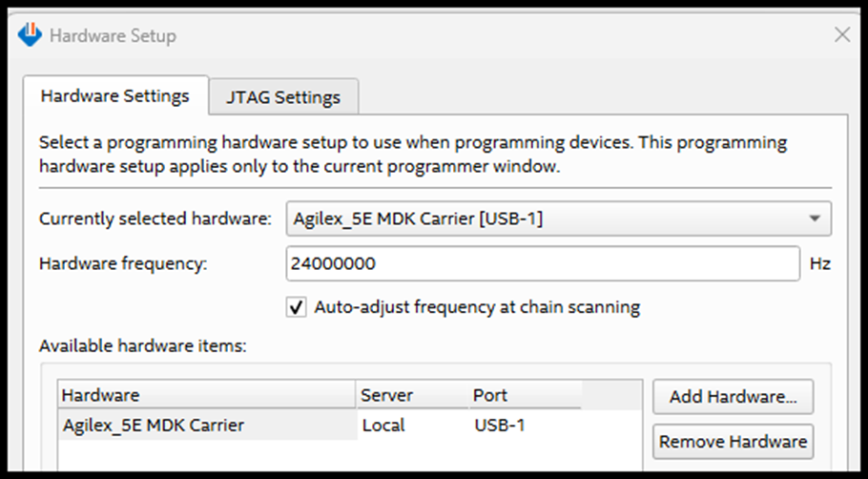Open the JTAG Settings tab
The width and height of the screenshot is (868, 479).
[x=283, y=97]
